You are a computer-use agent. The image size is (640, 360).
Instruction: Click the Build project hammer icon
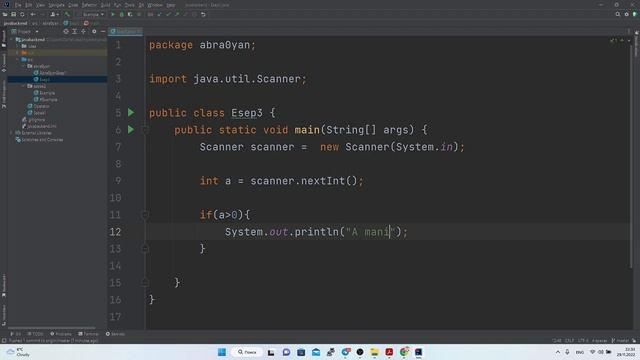[67, 14]
